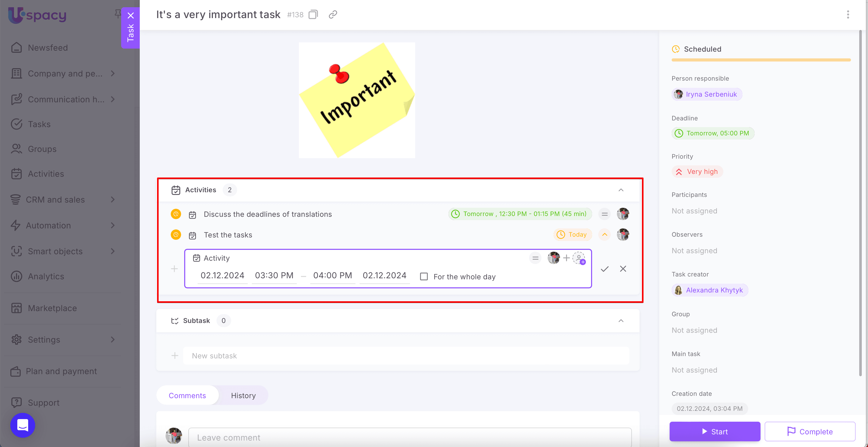
Task: Enable 'For the whole day' checkbox
Action: [424, 276]
